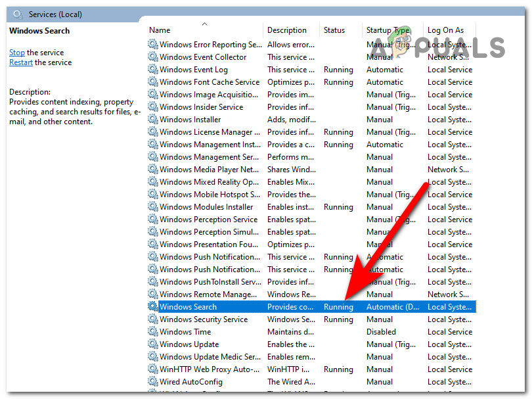Select the WinHTTP Web Proxy Auto-Discovery row

[311, 369]
